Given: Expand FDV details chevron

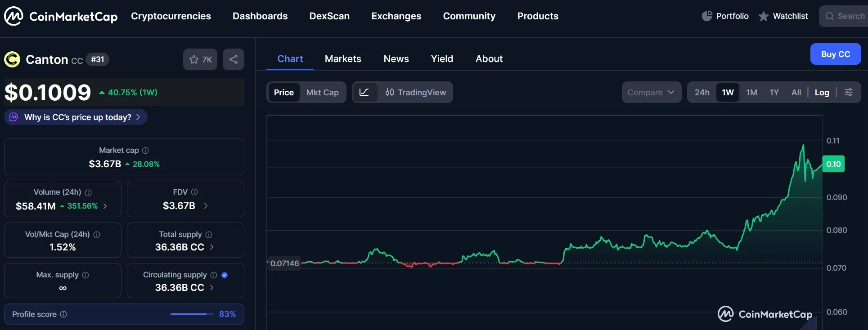Looking at the screenshot, I should click(x=206, y=206).
